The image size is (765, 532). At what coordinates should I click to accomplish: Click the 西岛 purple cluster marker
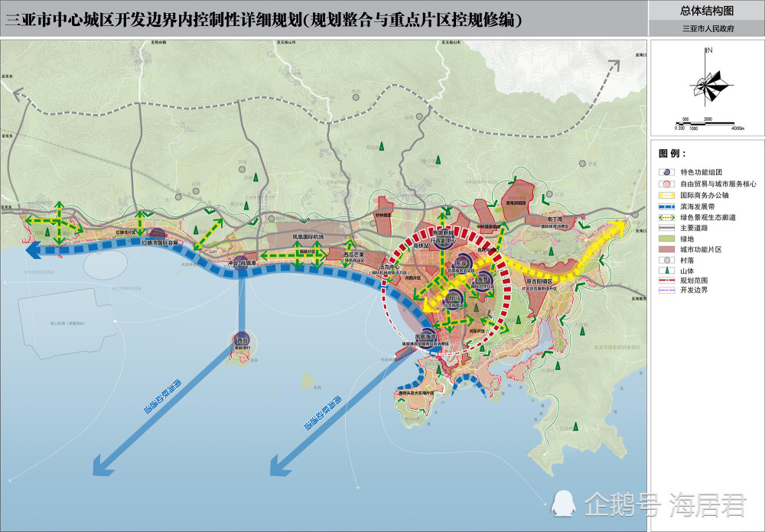coord(242,340)
